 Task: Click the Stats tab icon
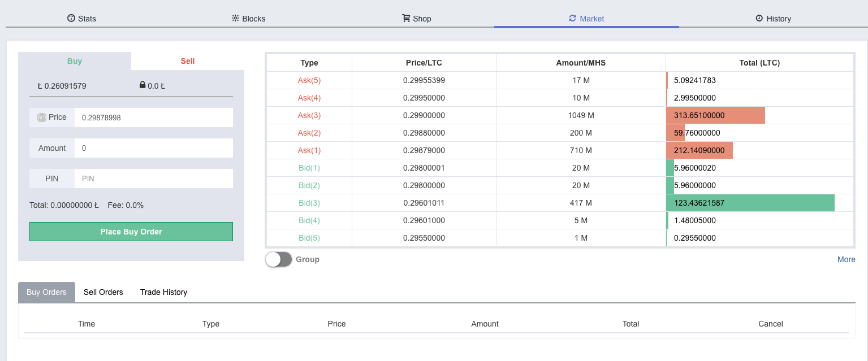71,18
